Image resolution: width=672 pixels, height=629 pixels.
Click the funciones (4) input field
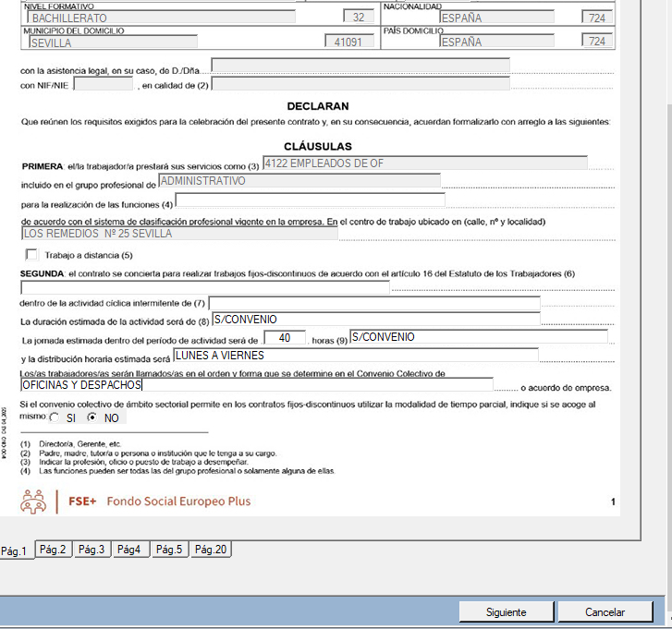click(x=310, y=200)
